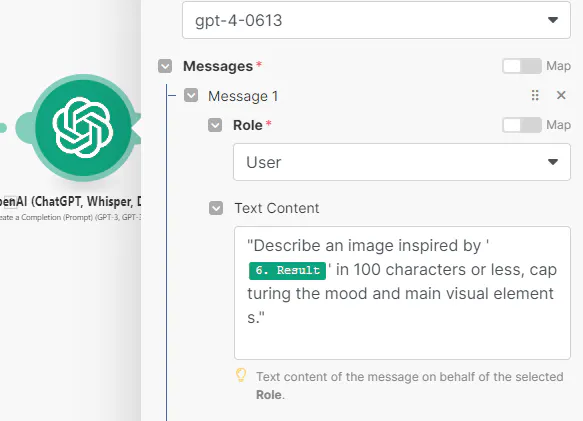This screenshot has width=583, height=421.
Task: Click the drag handle for Message 1
Action: tap(535, 96)
